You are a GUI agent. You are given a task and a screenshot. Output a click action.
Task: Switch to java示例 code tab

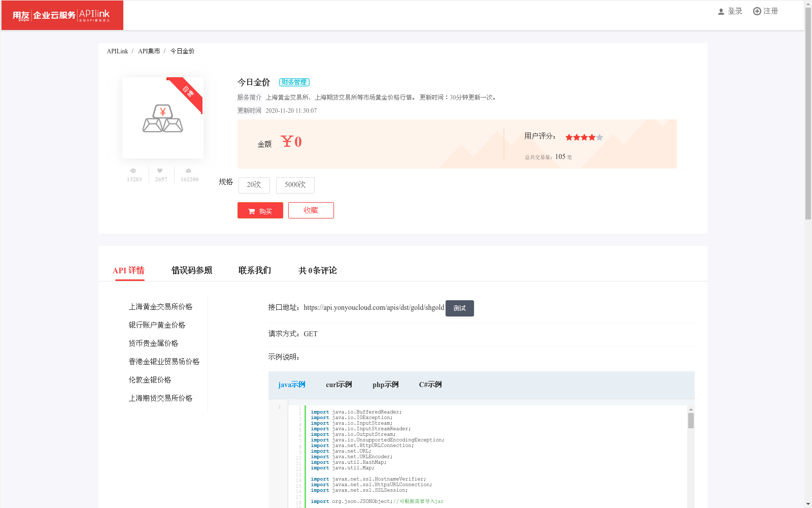pos(292,385)
